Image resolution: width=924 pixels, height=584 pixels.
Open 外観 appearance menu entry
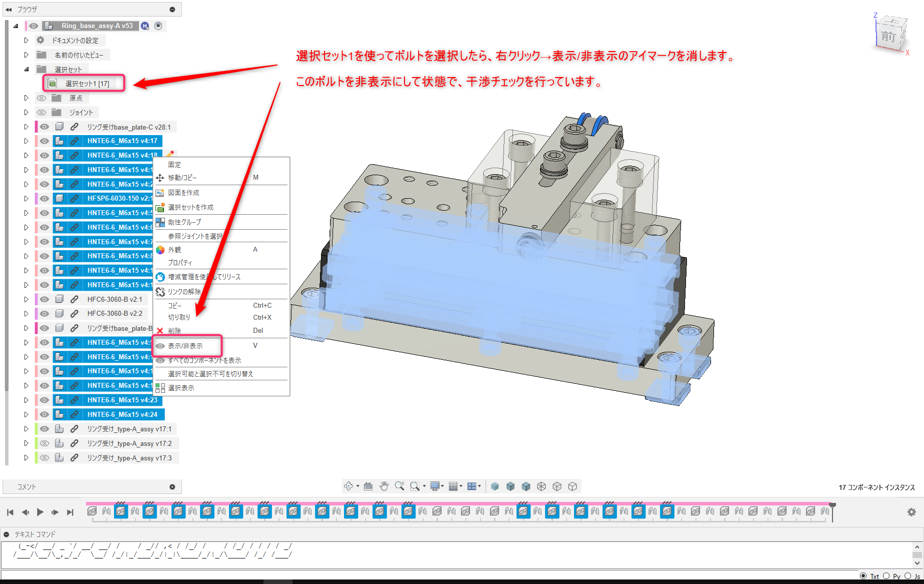[221, 250]
